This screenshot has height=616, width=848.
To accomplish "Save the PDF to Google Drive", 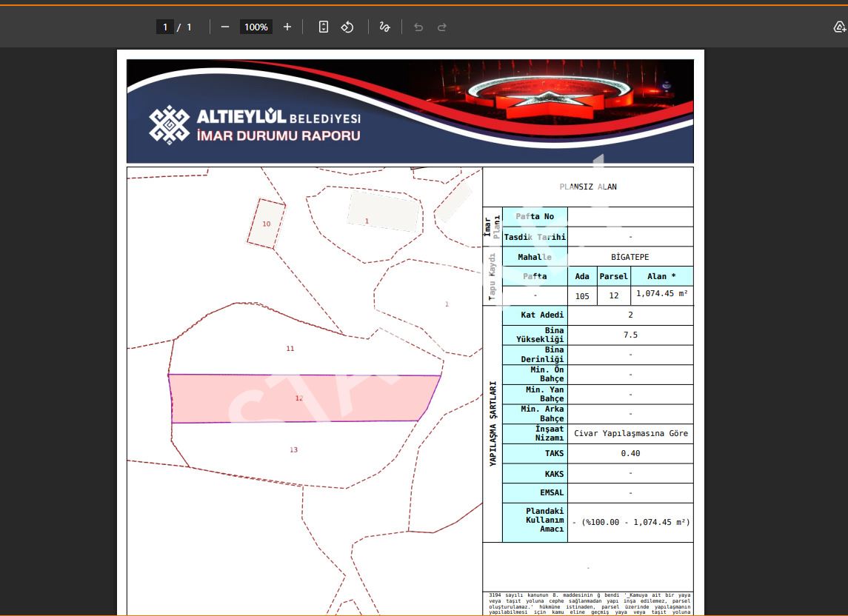I will pyautogui.click(x=839, y=27).
